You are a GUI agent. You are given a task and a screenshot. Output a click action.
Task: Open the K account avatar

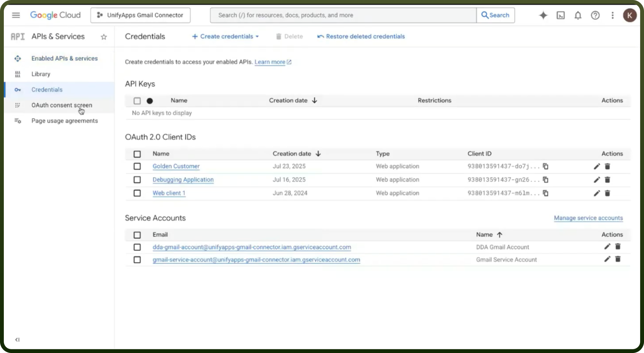pyautogui.click(x=629, y=15)
